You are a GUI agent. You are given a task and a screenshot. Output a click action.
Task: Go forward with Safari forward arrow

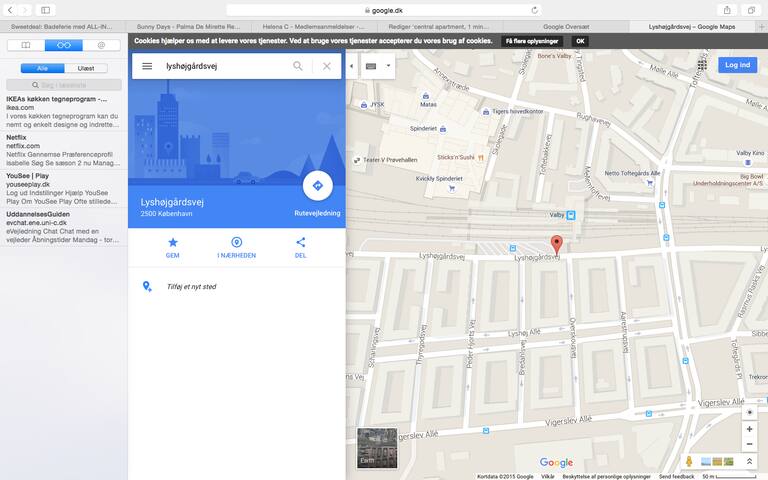pyautogui.click(x=25, y=10)
